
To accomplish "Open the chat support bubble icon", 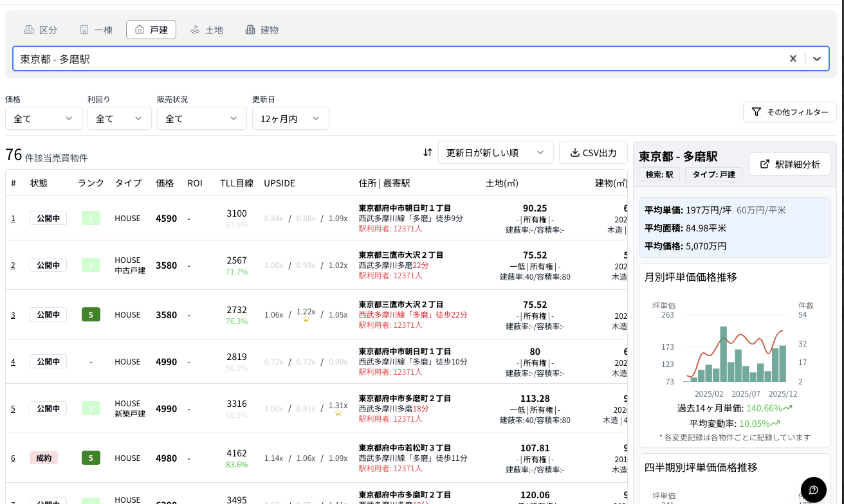I will [x=814, y=490].
